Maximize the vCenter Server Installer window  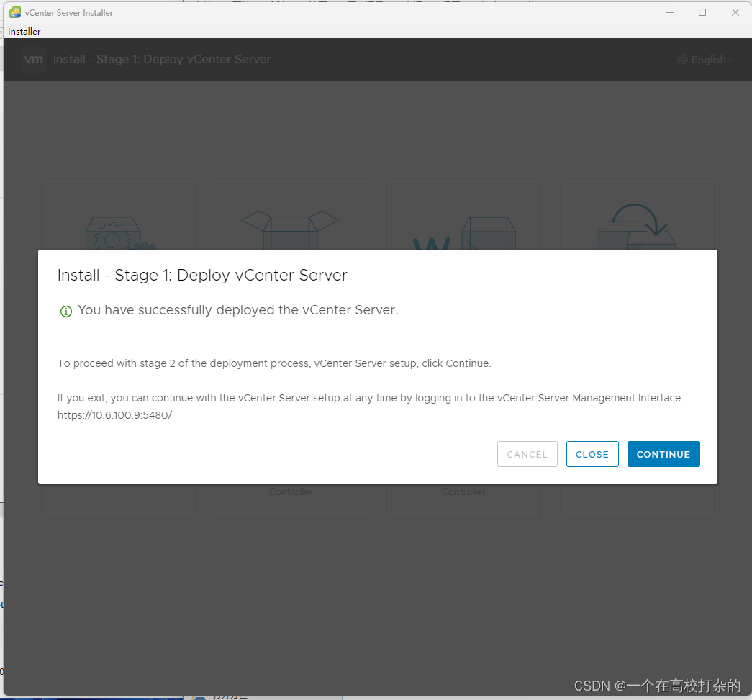click(702, 12)
